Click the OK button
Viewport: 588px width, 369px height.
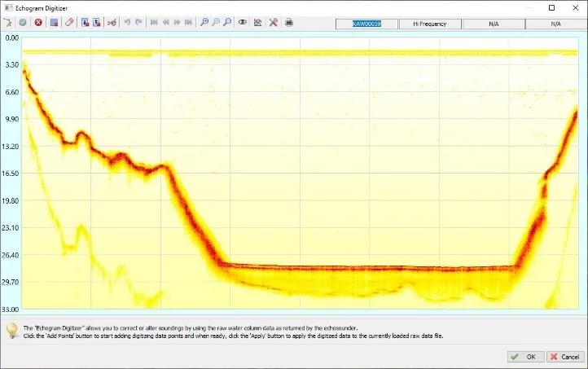point(526,357)
